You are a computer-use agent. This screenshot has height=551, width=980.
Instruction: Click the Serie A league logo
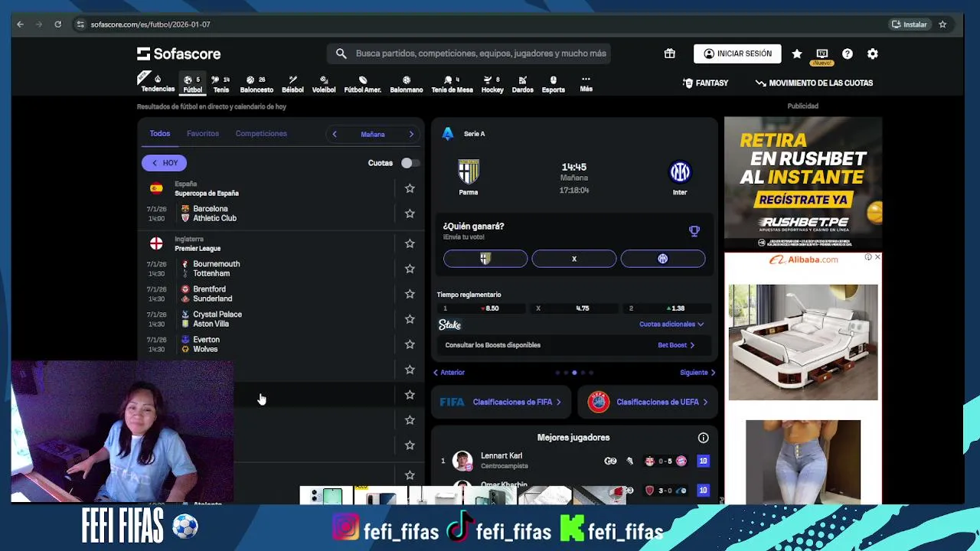point(448,134)
